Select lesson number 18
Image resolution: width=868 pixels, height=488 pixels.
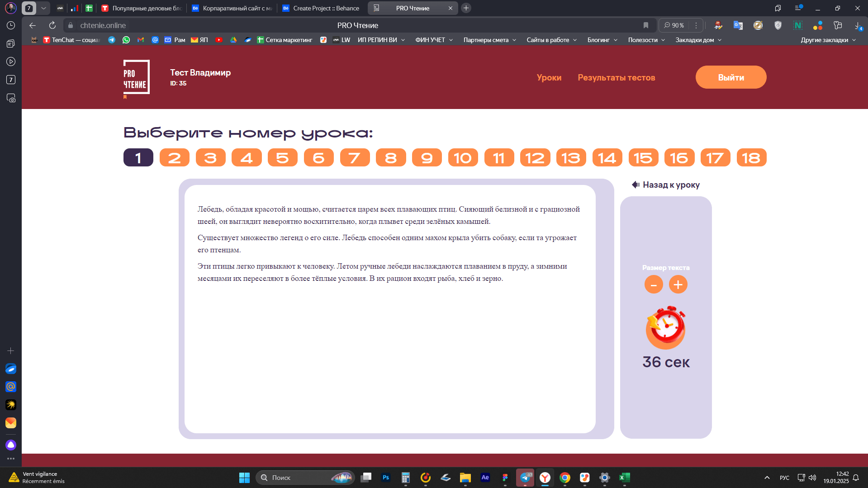click(752, 158)
